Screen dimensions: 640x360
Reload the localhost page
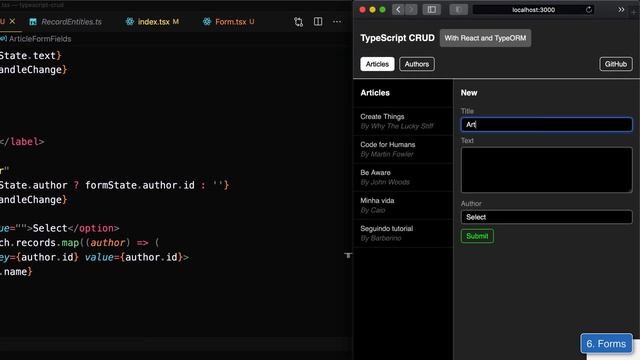[589, 10]
